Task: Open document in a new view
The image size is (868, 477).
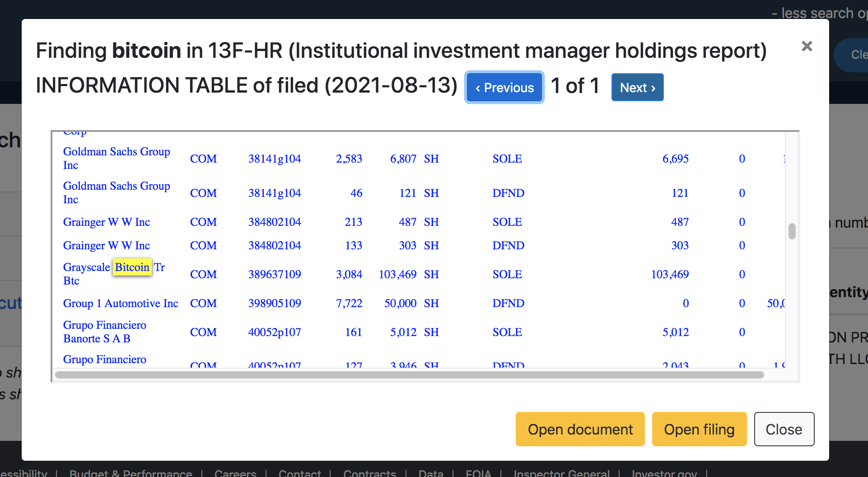Action: (580, 429)
